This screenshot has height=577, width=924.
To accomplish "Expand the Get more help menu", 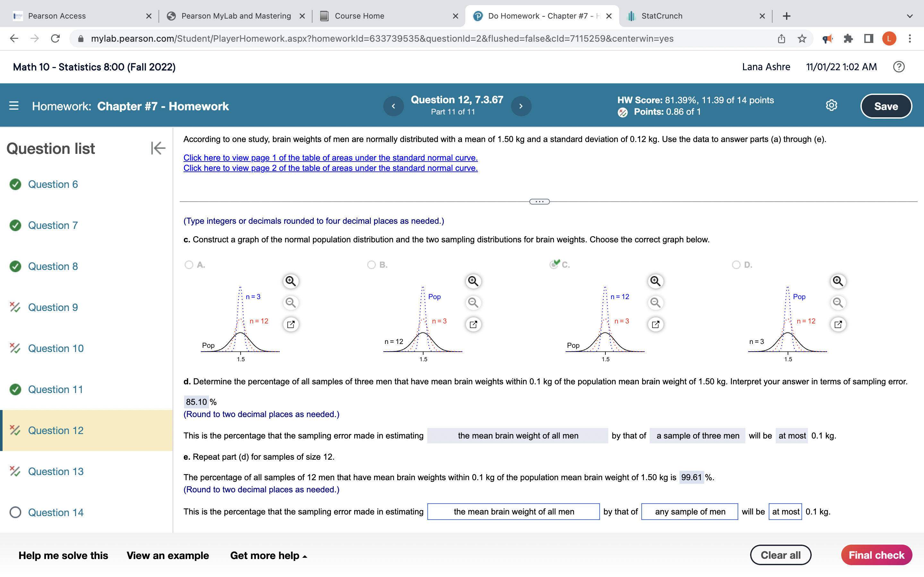I will (268, 555).
